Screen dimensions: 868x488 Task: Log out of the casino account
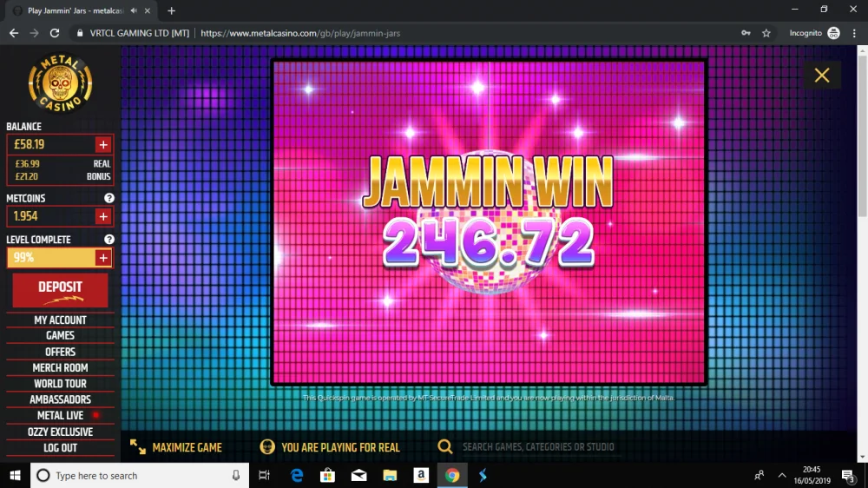click(x=61, y=447)
